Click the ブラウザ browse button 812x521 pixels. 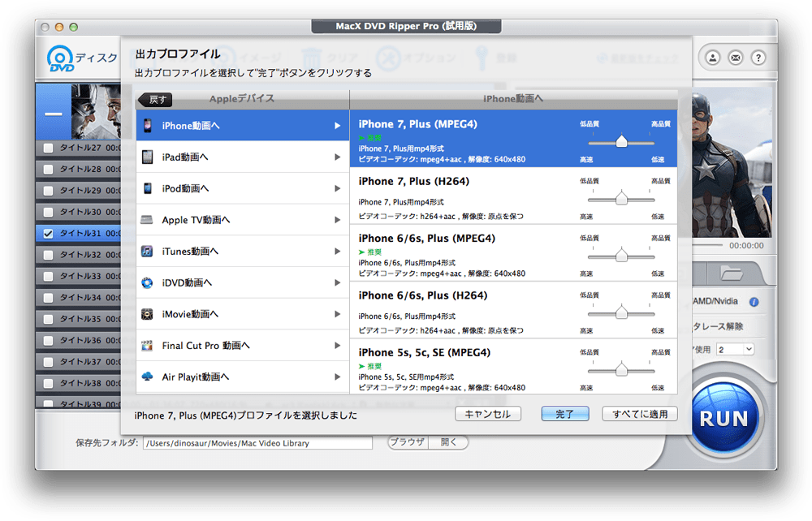[408, 442]
